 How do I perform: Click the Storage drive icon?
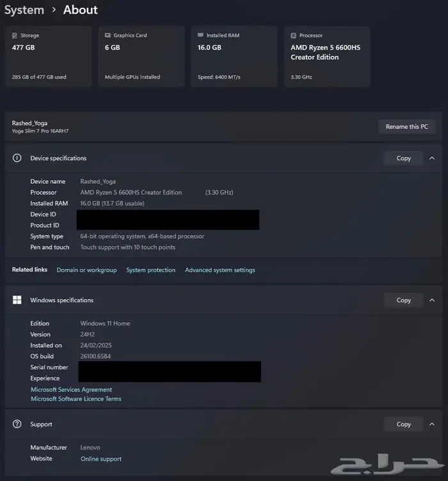pyautogui.click(x=15, y=36)
